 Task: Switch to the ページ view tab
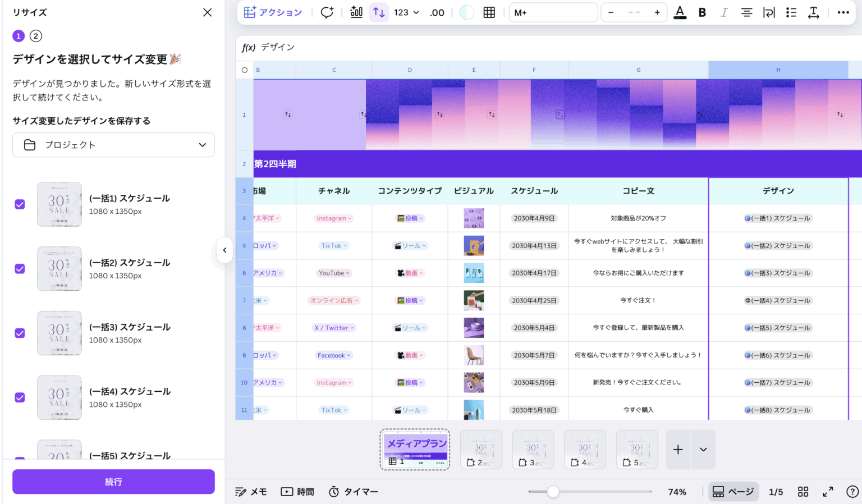[x=733, y=492]
